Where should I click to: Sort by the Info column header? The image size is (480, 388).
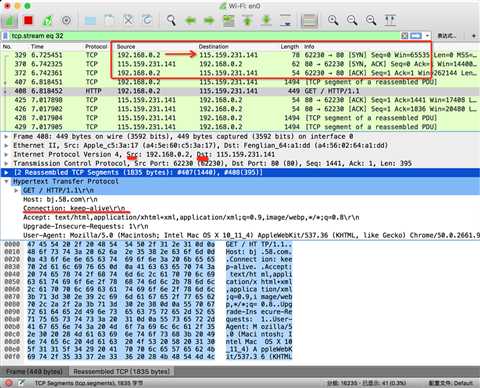309,47
